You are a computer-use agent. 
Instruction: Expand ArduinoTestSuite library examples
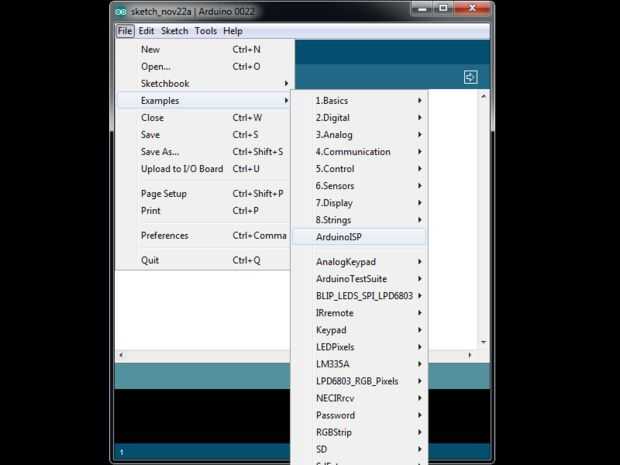(x=359, y=278)
